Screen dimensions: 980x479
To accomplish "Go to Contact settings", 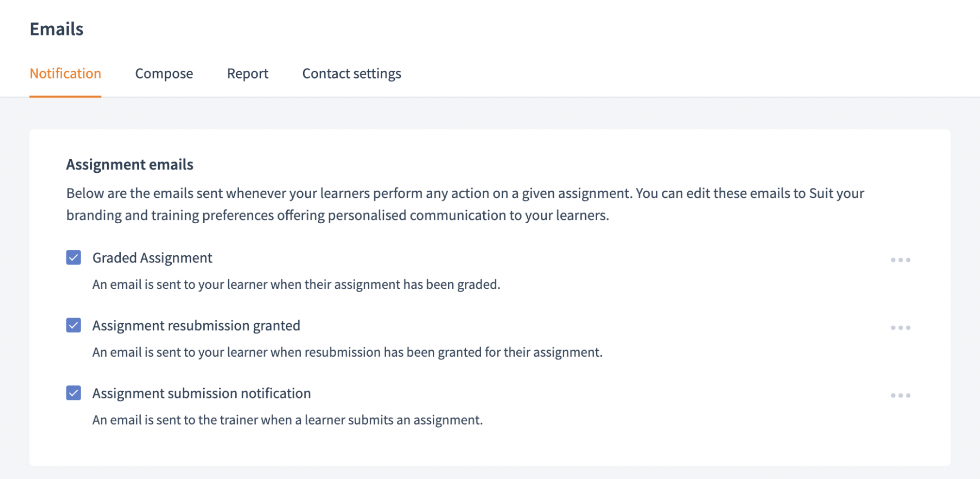I will pos(351,74).
